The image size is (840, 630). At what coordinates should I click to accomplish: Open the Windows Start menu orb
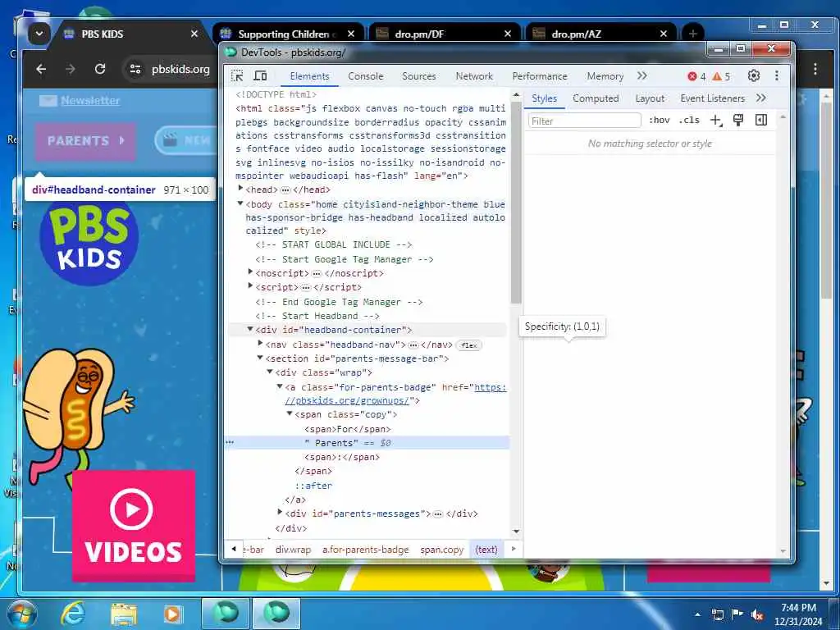[x=22, y=614]
